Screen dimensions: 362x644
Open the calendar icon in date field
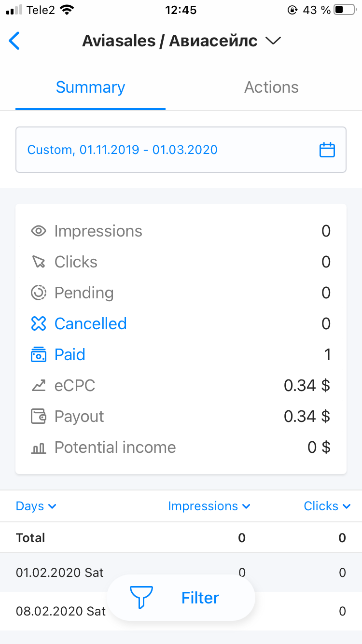point(327,150)
